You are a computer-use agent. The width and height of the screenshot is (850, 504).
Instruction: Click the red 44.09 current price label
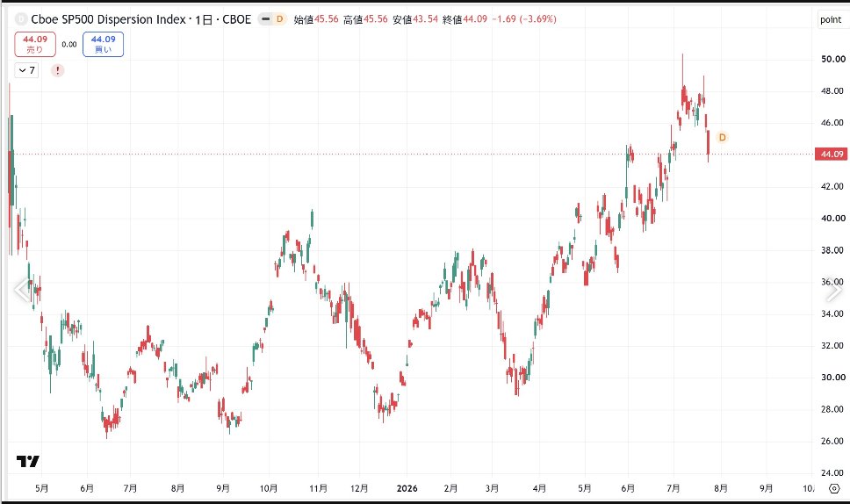pos(831,154)
